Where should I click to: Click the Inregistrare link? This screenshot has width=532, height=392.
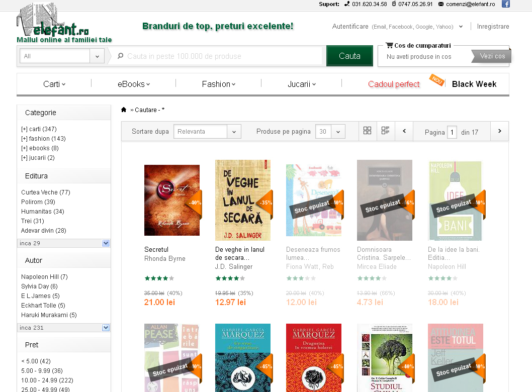point(493,27)
